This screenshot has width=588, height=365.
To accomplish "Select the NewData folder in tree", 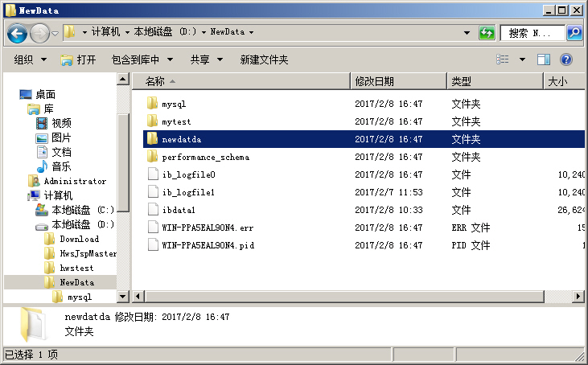I will pyautogui.click(x=77, y=282).
